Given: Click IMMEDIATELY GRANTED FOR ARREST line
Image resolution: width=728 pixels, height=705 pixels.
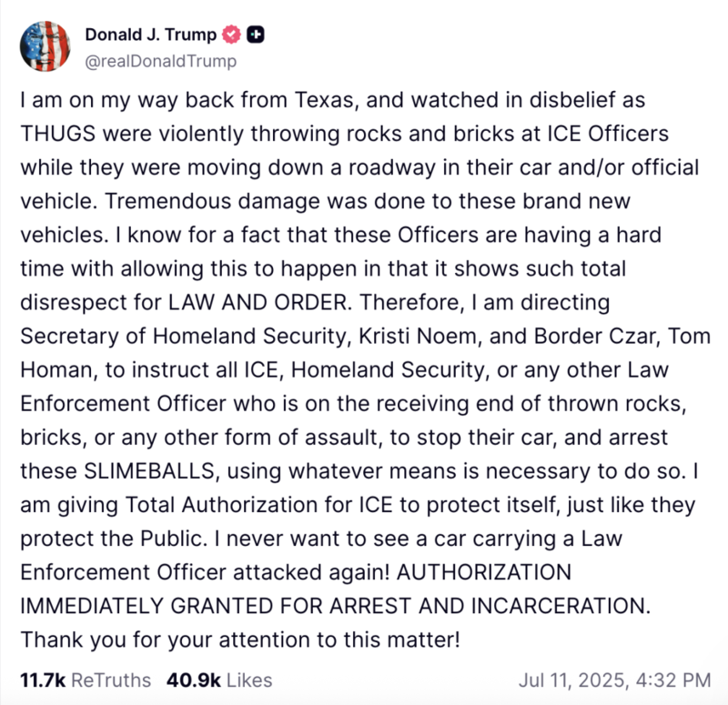Looking at the screenshot, I should click(335, 606).
